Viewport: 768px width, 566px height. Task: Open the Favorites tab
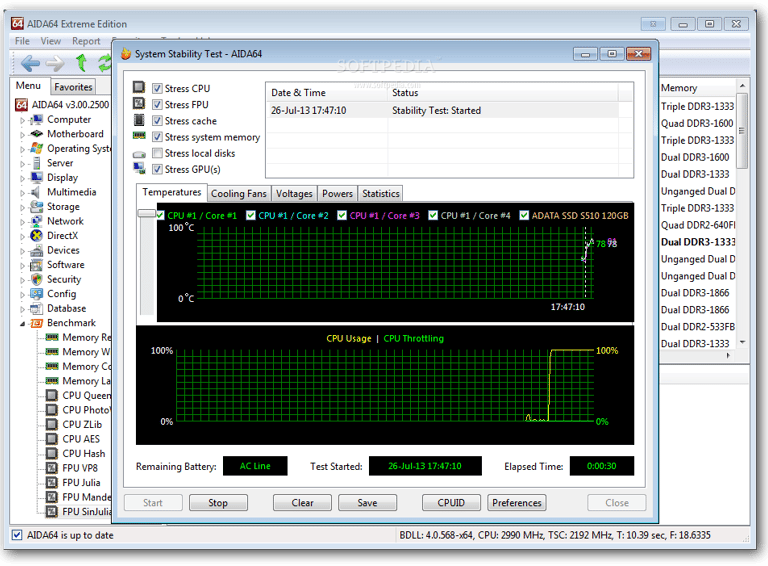pyautogui.click(x=73, y=87)
